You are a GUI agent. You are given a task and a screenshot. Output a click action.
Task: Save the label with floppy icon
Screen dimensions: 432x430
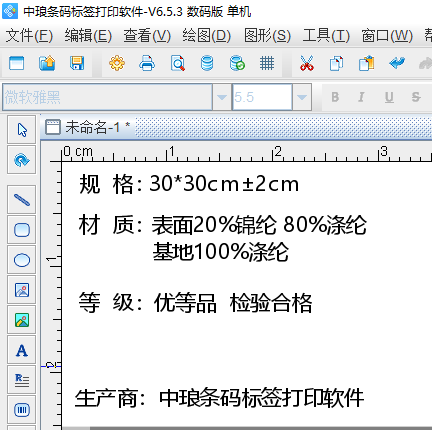click(x=77, y=63)
